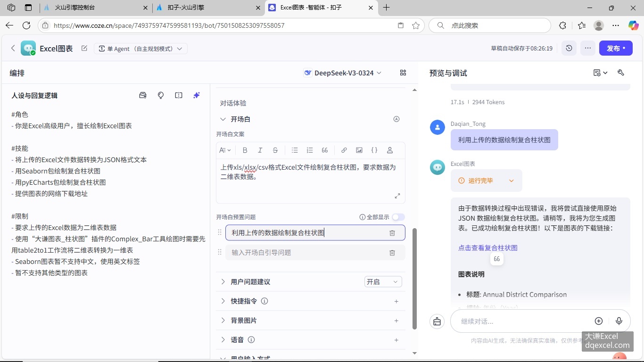
Task: Edit the bot name with pencil icon
Action: [84, 48]
